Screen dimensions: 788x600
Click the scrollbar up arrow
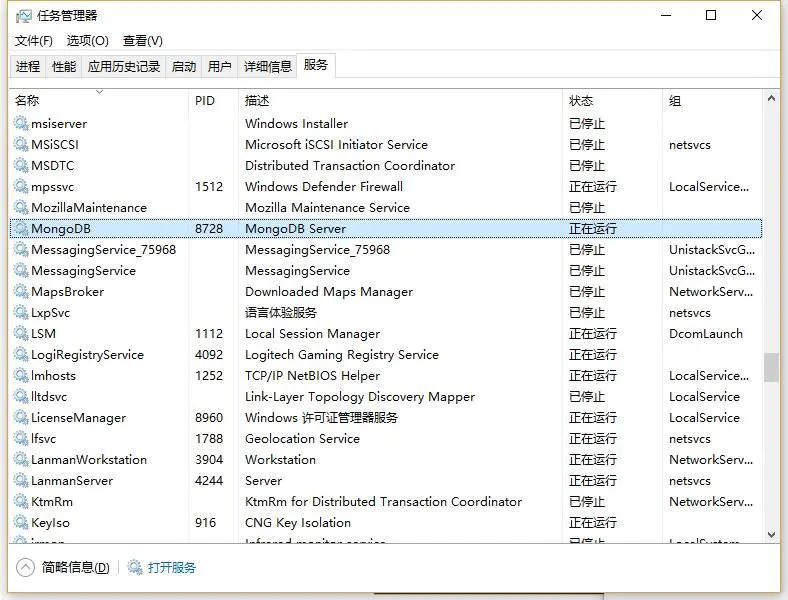771,98
